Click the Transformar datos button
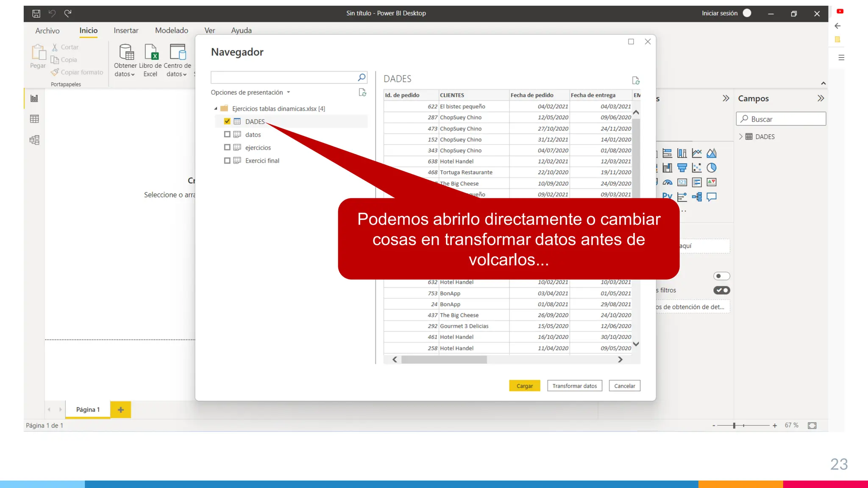The width and height of the screenshot is (868, 488). click(574, 386)
